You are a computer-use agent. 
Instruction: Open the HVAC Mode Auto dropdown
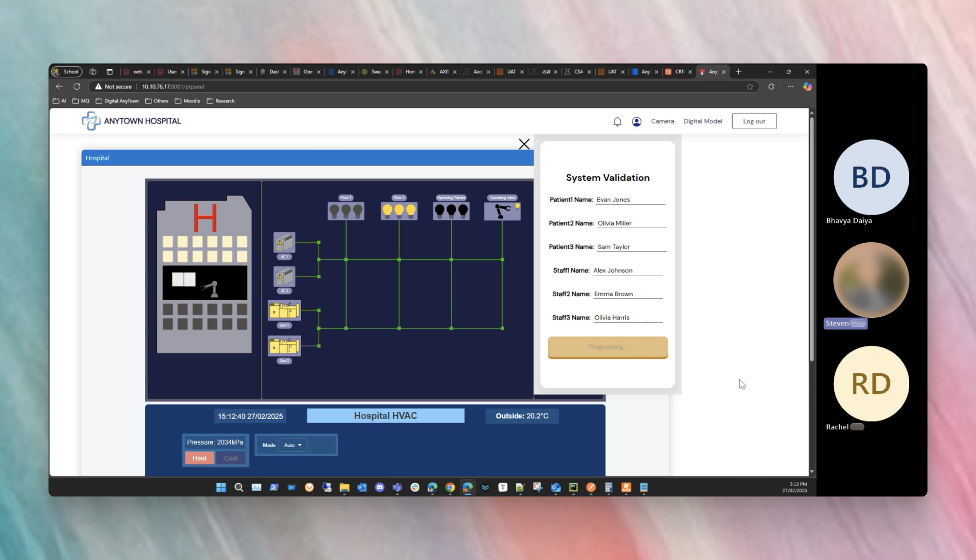(x=292, y=445)
